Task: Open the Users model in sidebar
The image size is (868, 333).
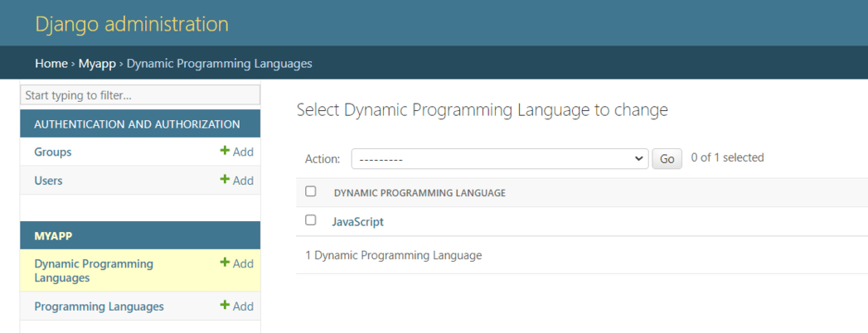Action: point(48,181)
